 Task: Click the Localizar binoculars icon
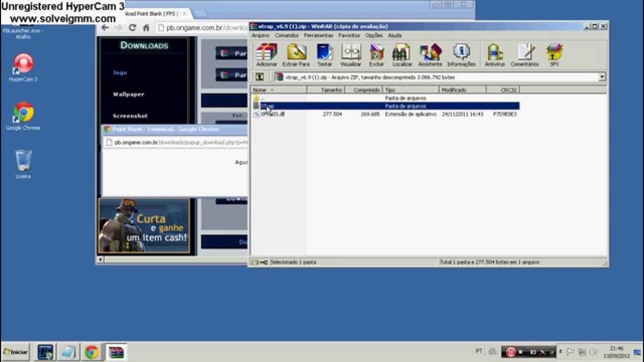[402, 55]
